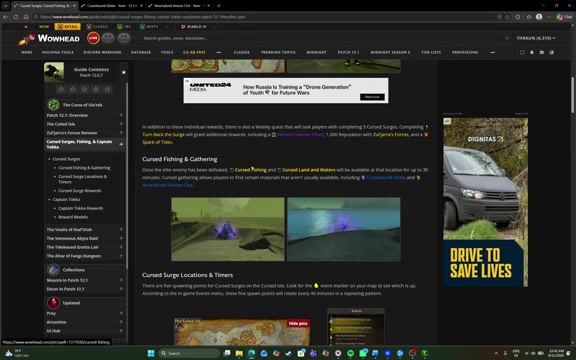Open NEWS menu item

pos(26,52)
